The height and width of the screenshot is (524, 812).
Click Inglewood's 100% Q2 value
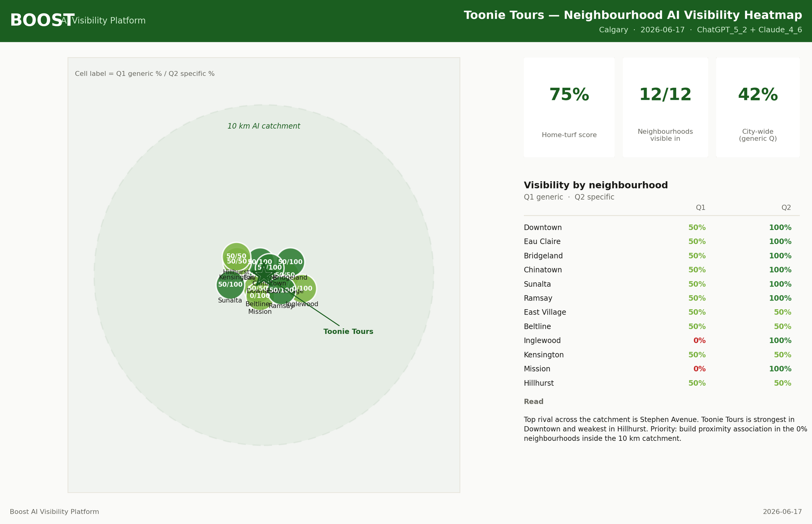pos(780,340)
